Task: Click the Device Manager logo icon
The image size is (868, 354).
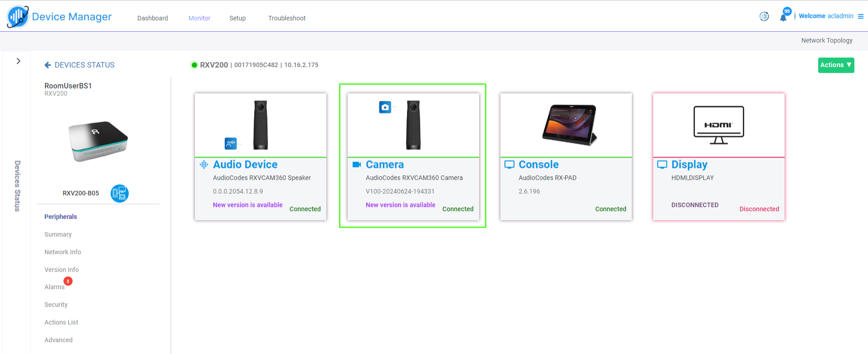Action: (18, 17)
